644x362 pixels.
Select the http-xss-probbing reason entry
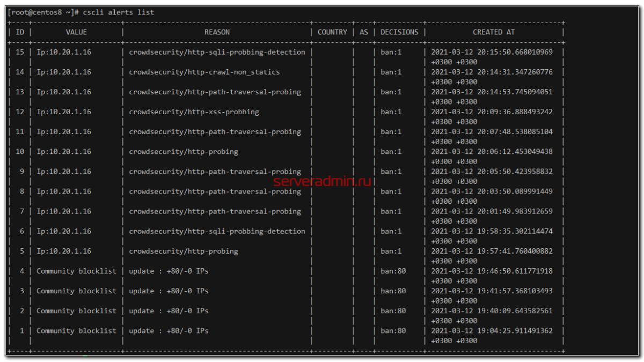pyautogui.click(x=194, y=112)
